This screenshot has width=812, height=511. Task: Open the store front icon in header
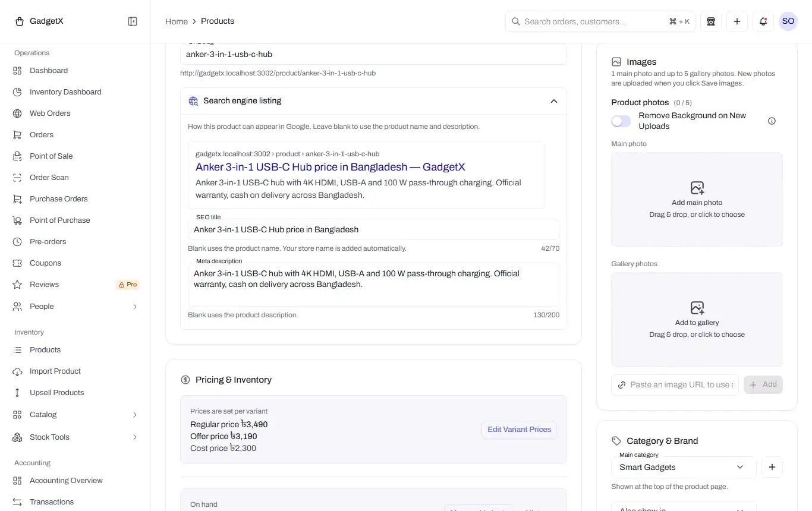pyautogui.click(x=710, y=21)
